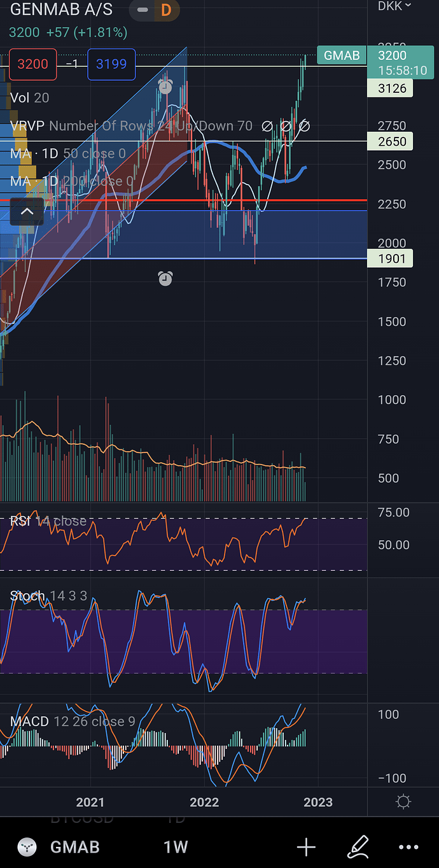Select the RSI 14 close legend
The image size is (439, 868).
click(48, 521)
